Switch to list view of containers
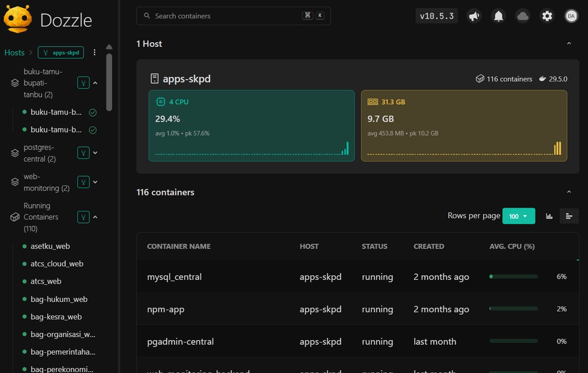Screen dimensions: 588x373 point(569,216)
